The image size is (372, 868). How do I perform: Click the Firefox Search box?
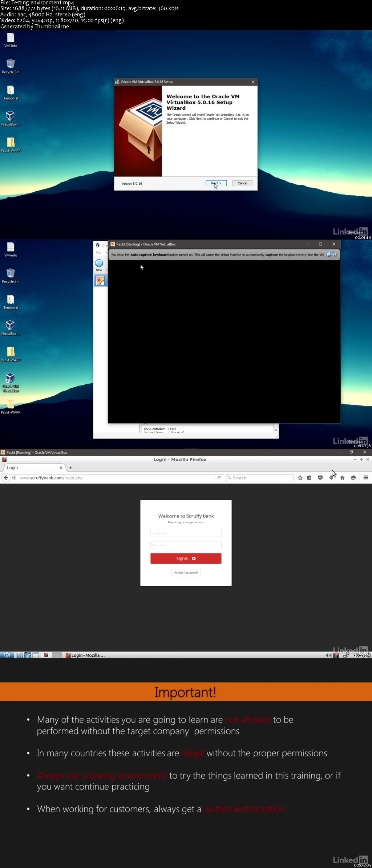click(x=260, y=477)
